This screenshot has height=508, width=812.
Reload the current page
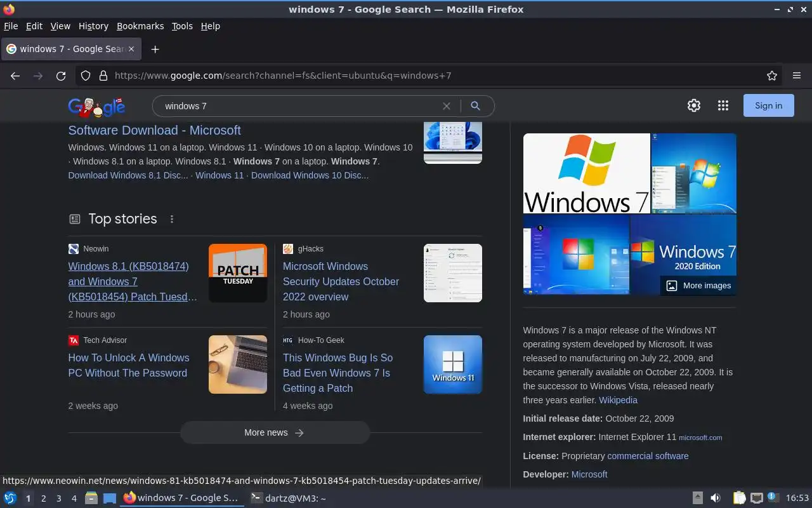point(61,76)
